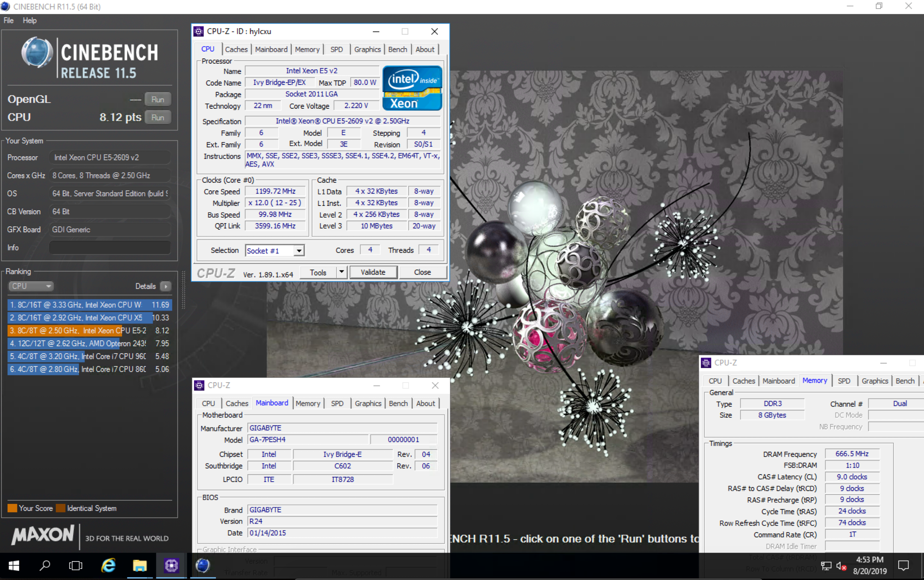The image size is (924, 580).
Task: Open Task View on taskbar
Action: [x=76, y=566]
